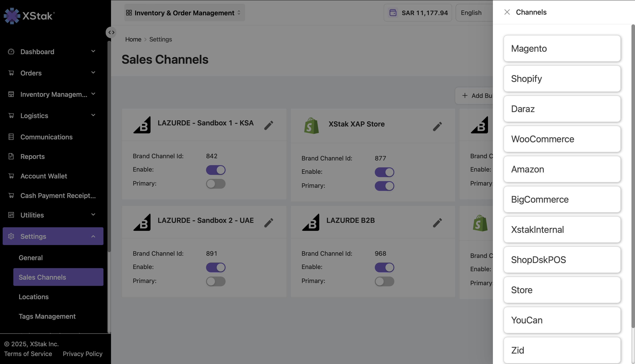Enable Primary toggle for LAZURDE B2B
Image resolution: width=635 pixels, height=364 pixels.
(x=384, y=281)
